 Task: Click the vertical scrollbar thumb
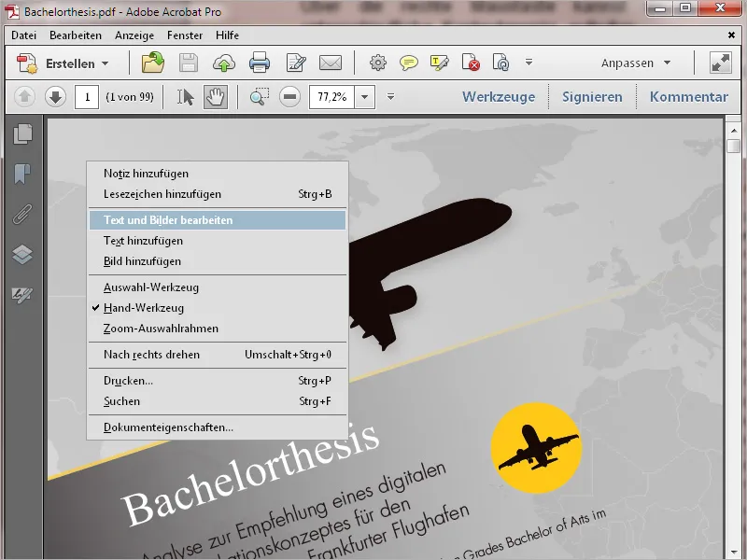734,146
